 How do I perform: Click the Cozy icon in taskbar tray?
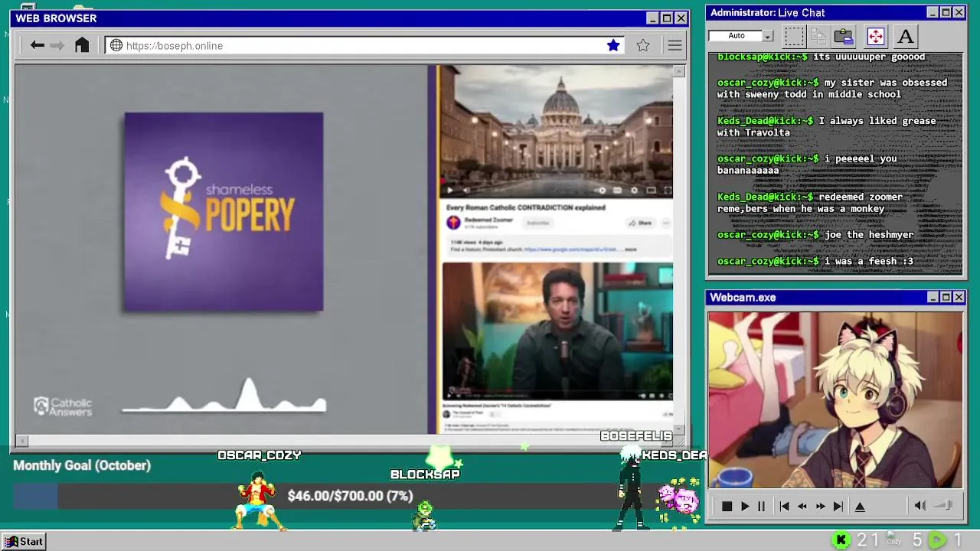pos(893,540)
